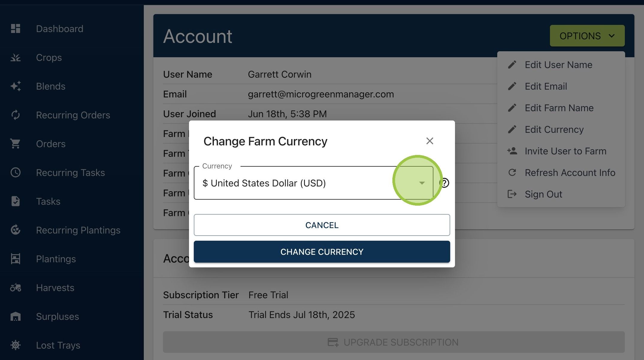The height and width of the screenshot is (360, 644).
Task: Click the Crops sprout icon
Action: 16,58
